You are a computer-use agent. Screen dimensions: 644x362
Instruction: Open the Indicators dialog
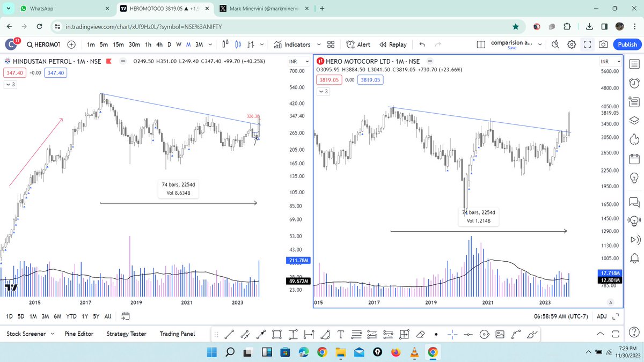292,45
